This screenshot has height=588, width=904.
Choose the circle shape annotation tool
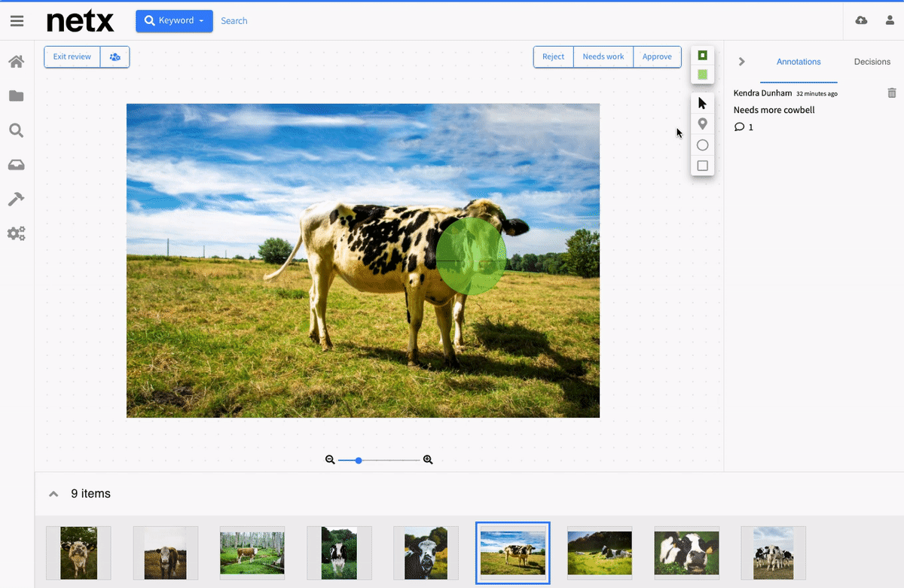pyautogui.click(x=702, y=145)
